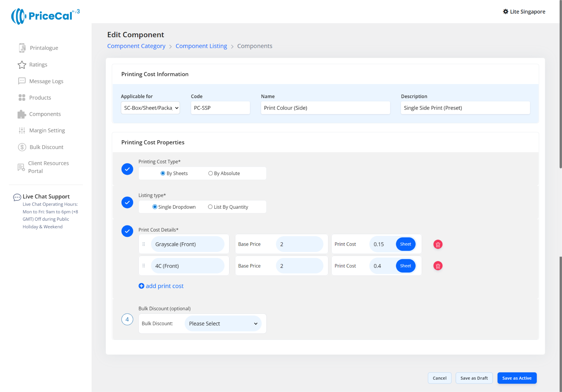The image size is (562, 392).
Task: Go to Component Category breadcrumb
Action: pos(136,46)
